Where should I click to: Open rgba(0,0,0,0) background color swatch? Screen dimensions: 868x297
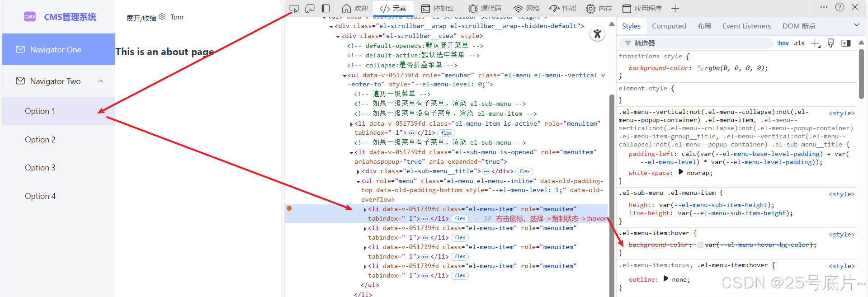coord(700,68)
